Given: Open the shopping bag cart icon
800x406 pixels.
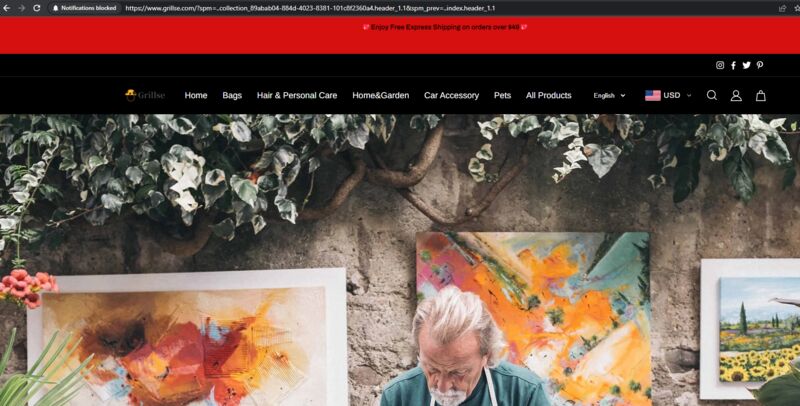Looking at the screenshot, I should click(x=761, y=95).
